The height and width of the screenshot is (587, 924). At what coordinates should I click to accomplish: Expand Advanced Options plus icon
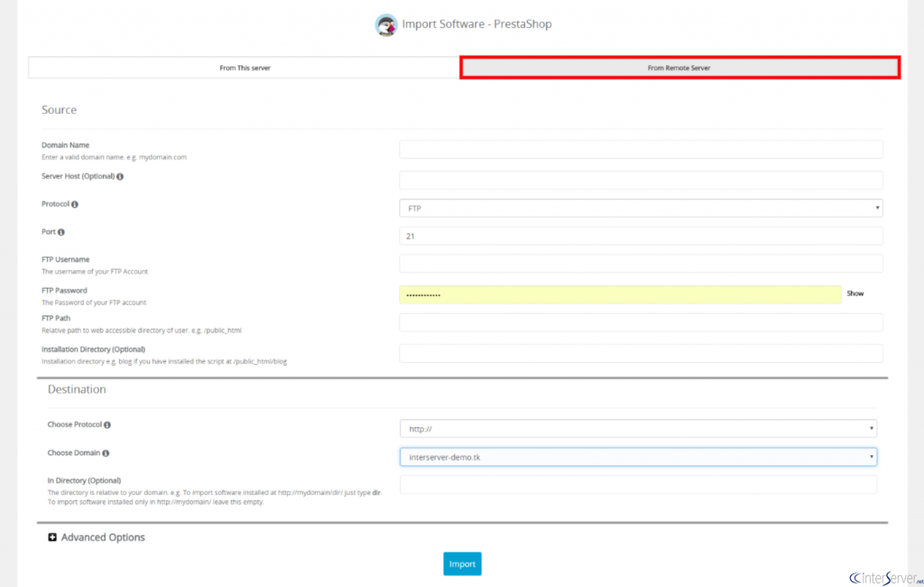tap(52, 536)
